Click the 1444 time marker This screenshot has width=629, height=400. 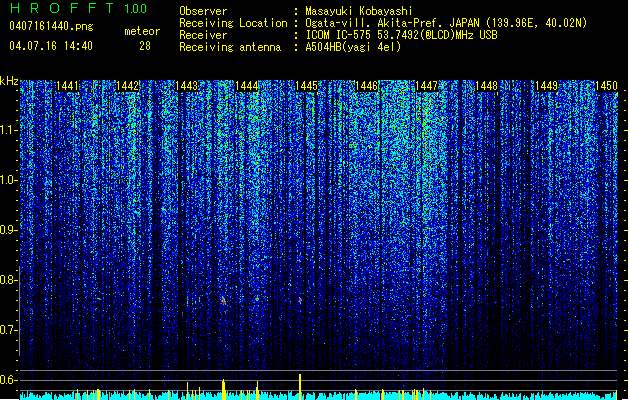tap(247, 86)
